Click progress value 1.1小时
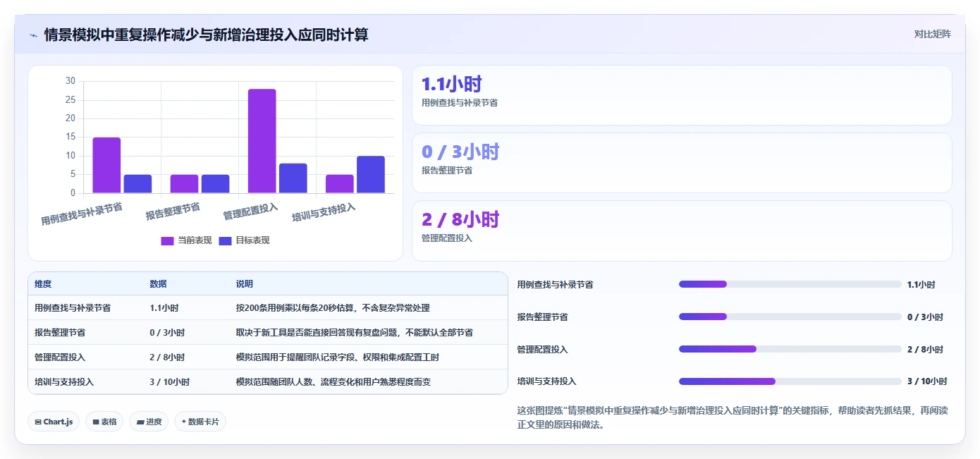This screenshot has width=980, height=459. tap(921, 284)
